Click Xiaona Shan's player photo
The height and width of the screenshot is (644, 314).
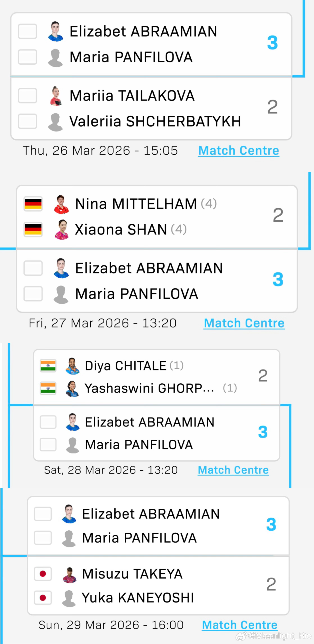point(61,230)
